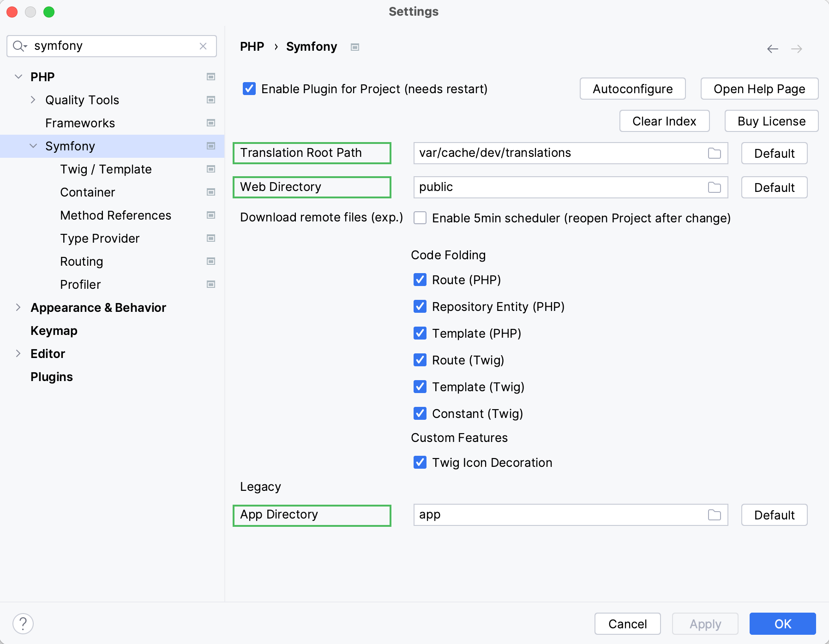This screenshot has height=644, width=829.
Task: Disable Enable Plugin for Project checkbox
Action: (x=249, y=89)
